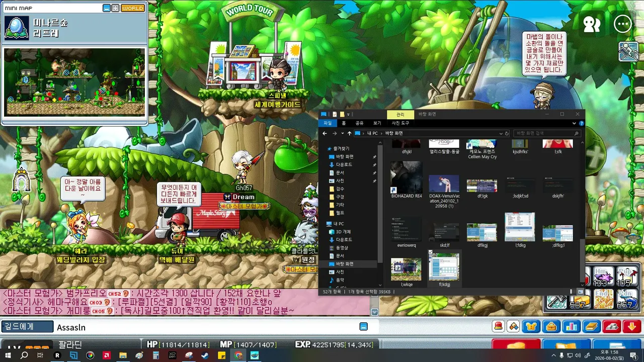
Task: Open the chat target dropdown 길드에게
Action: coord(27,327)
